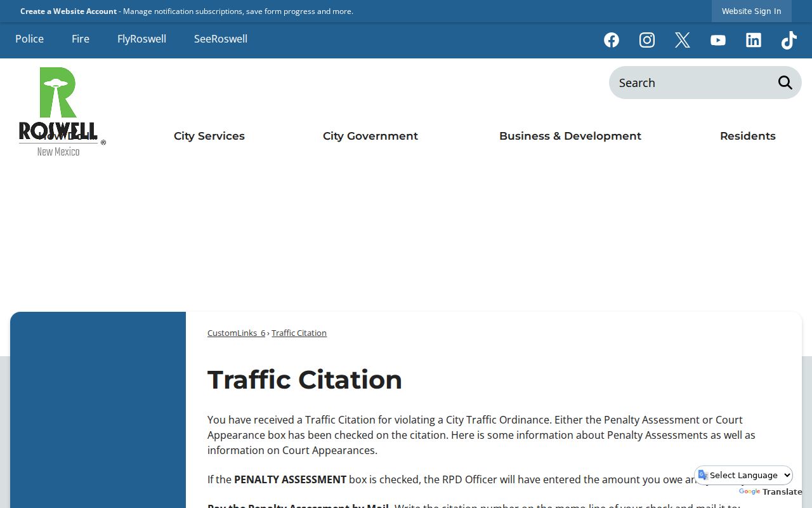
Task: Go to the Roswell New Mexico logo home
Action: click(x=62, y=112)
